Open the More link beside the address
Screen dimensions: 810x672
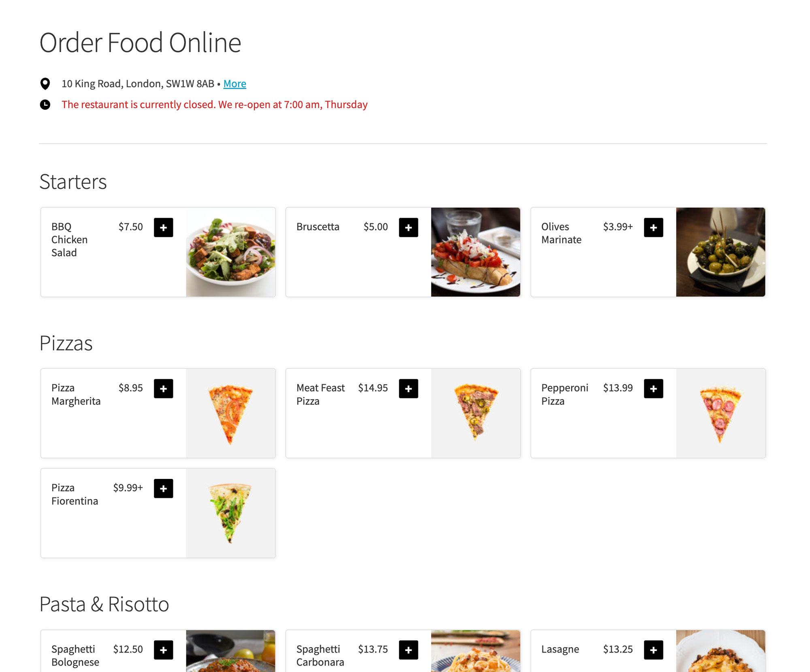234,84
